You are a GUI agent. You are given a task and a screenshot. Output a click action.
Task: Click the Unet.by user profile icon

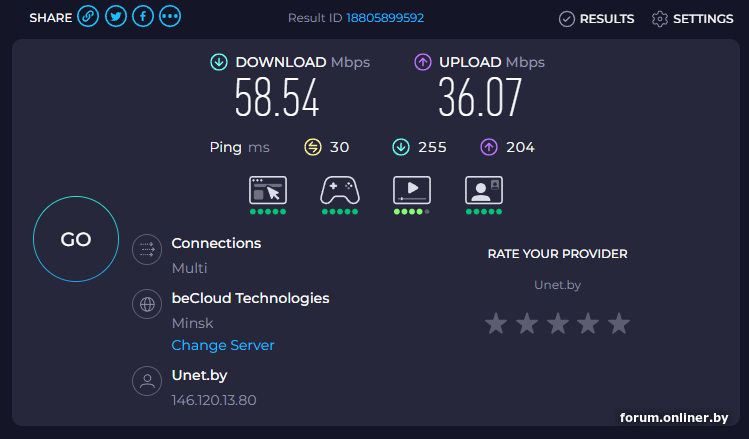(x=147, y=381)
